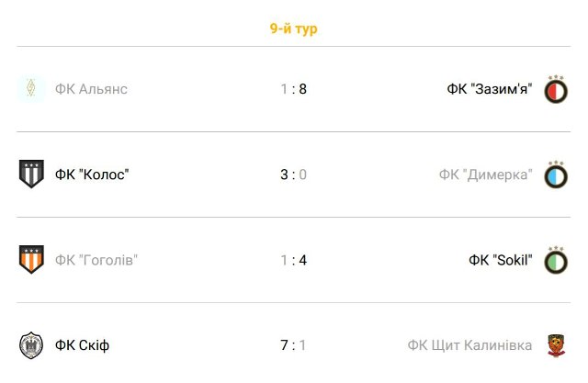Viewport: 588px width, 383px height.
Task: Click the ФК "Sokil" green circle emblem
Action: click(556, 260)
